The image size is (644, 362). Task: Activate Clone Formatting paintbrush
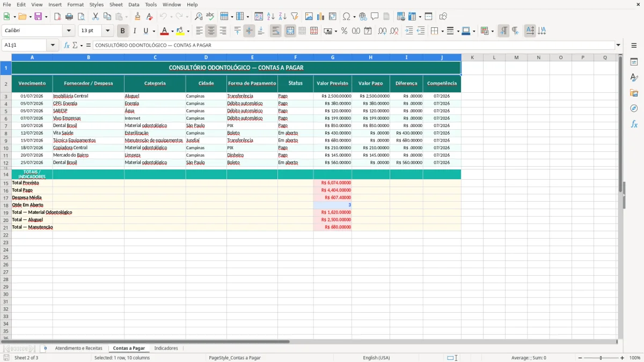click(x=137, y=17)
